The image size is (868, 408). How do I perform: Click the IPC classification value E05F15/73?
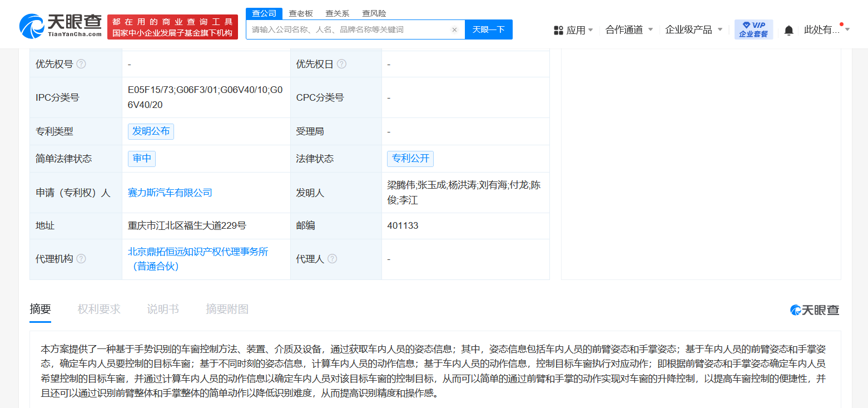pyautogui.click(x=206, y=97)
